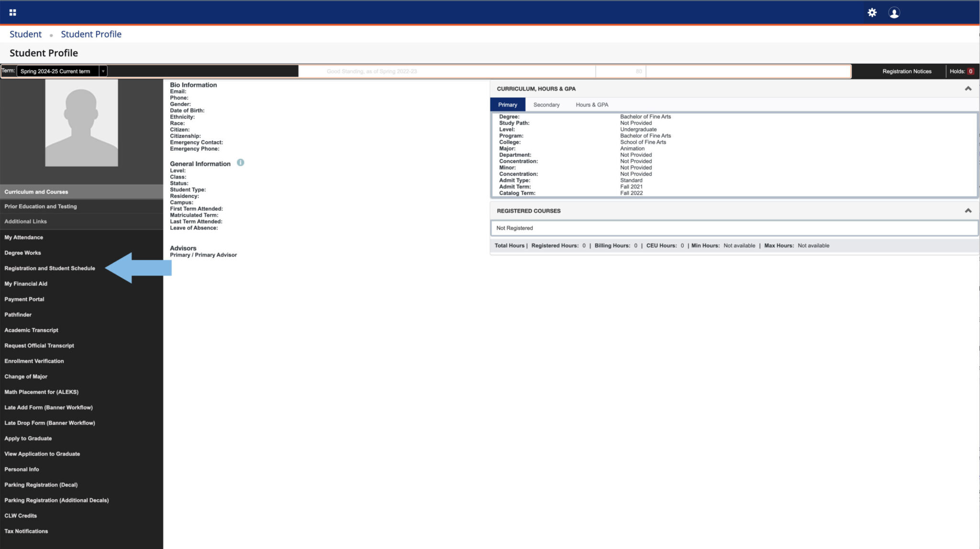Select Prior Education and Testing section

pos(41,207)
